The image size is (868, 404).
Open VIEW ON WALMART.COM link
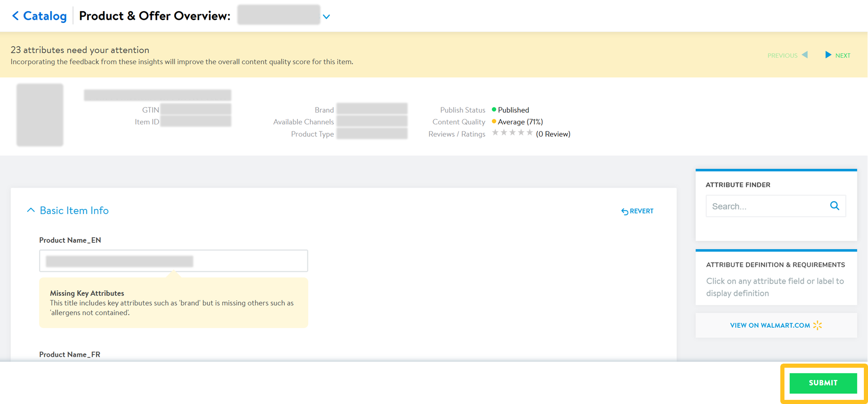pyautogui.click(x=776, y=325)
